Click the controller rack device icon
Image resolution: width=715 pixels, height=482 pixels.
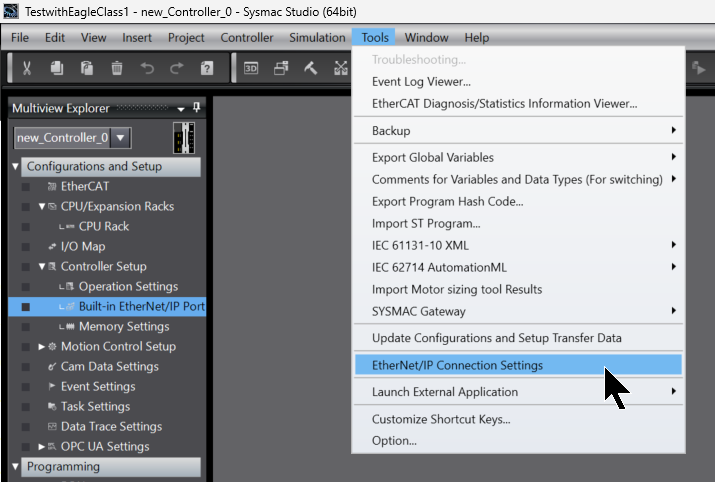pos(184,138)
